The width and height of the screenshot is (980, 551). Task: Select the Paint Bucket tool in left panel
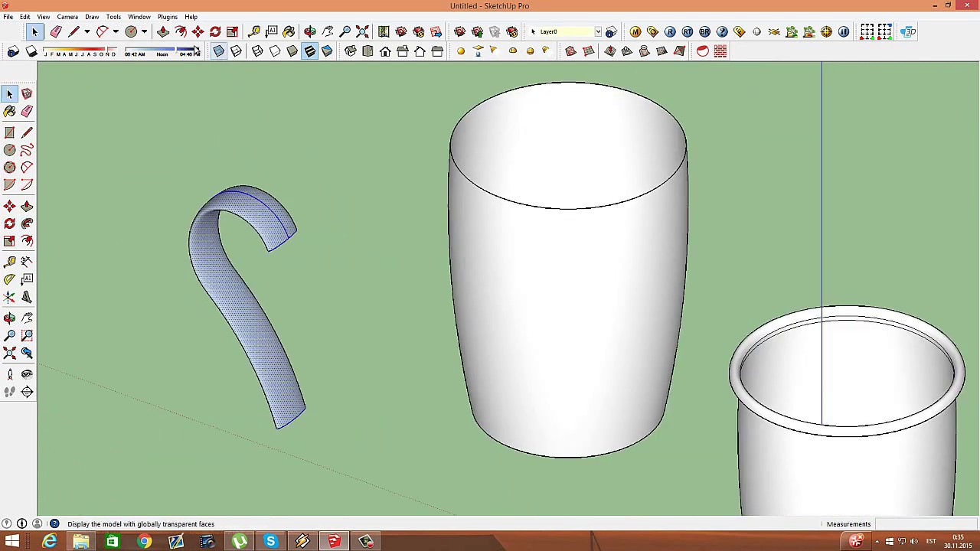(10, 112)
